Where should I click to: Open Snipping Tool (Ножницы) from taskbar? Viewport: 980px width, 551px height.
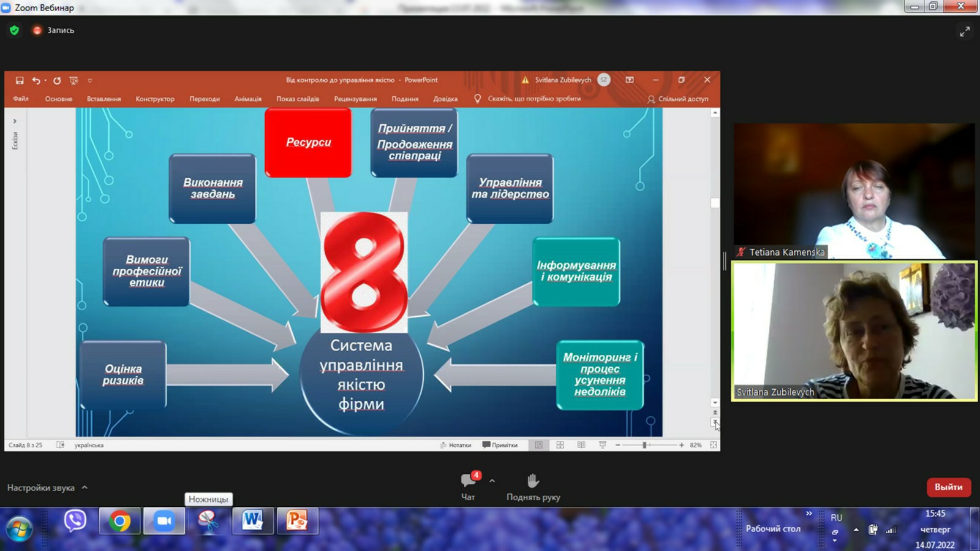pos(208,521)
